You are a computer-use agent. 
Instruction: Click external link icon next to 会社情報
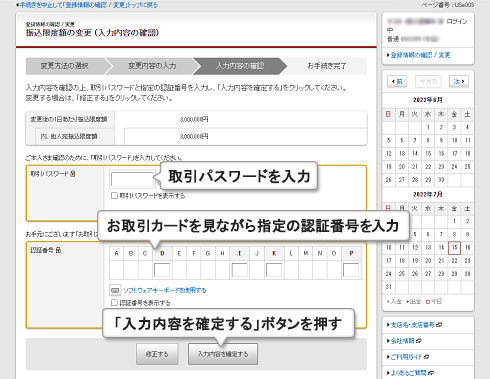(x=419, y=341)
